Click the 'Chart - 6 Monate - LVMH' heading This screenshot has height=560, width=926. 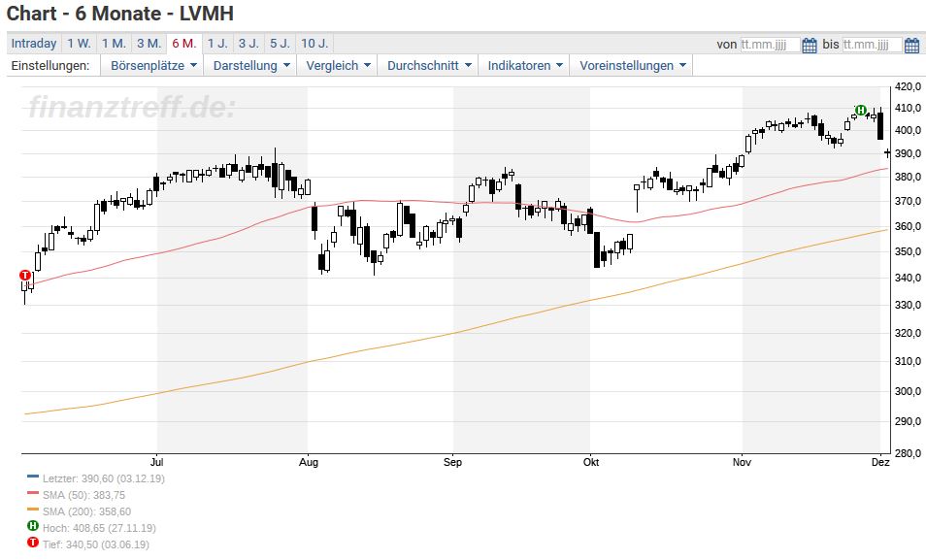(120, 14)
